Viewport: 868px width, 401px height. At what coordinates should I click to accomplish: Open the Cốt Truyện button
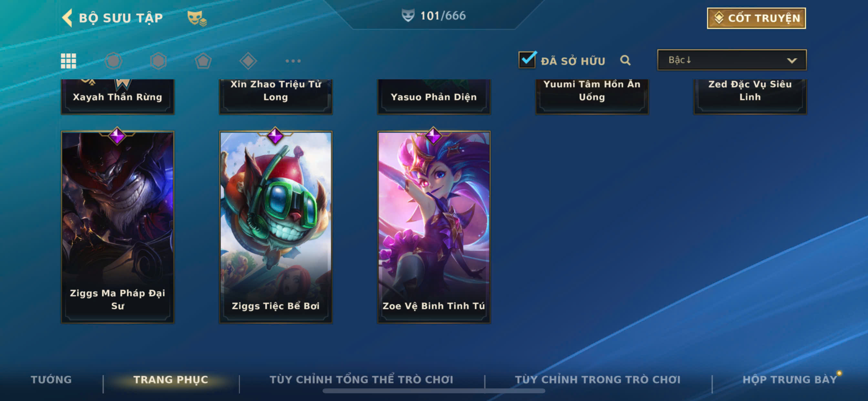pos(756,18)
